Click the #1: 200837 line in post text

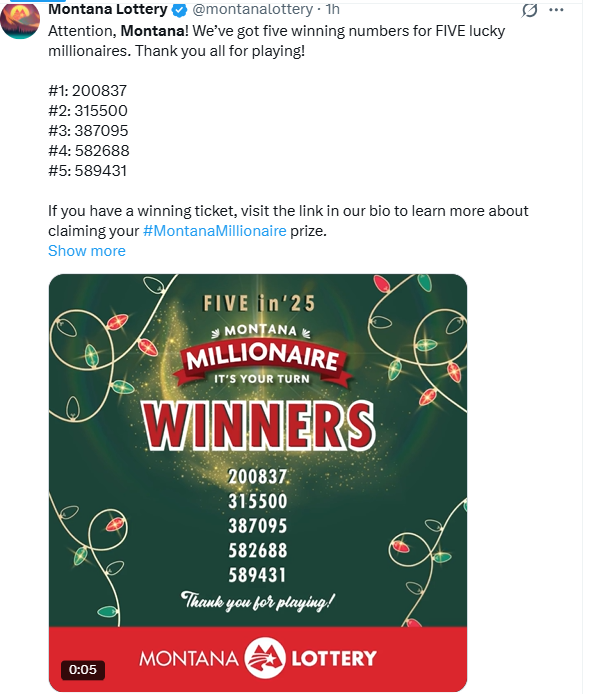88,91
